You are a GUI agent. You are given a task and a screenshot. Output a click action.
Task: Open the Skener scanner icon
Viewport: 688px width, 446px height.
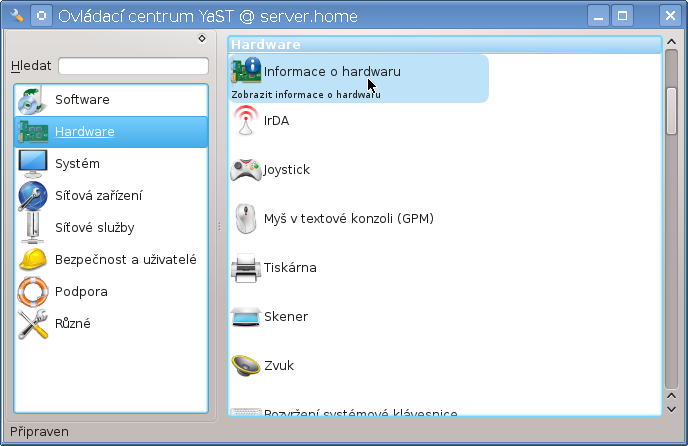(x=246, y=317)
